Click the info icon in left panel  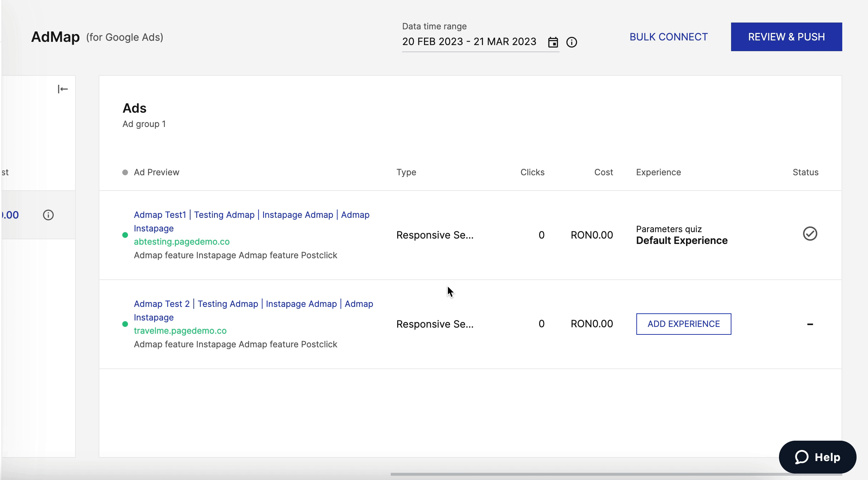point(48,215)
